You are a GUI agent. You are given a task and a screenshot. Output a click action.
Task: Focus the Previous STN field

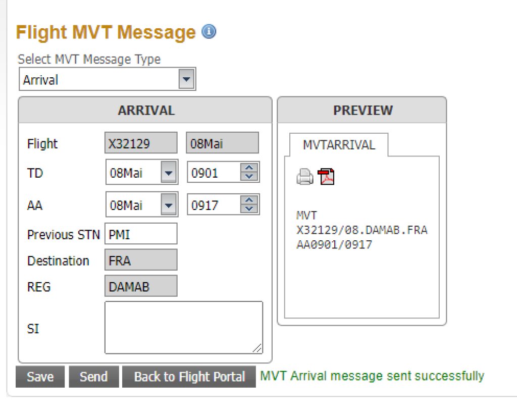click(141, 234)
